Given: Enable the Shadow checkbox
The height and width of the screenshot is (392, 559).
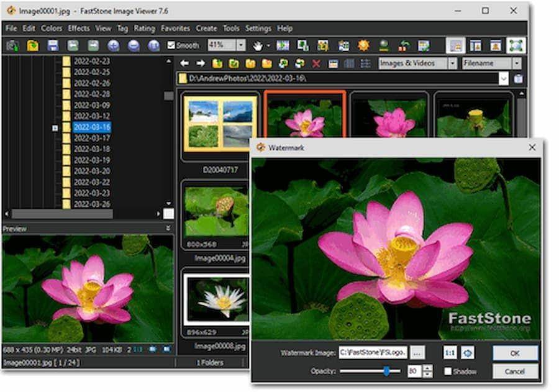Looking at the screenshot, I should 448,371.
